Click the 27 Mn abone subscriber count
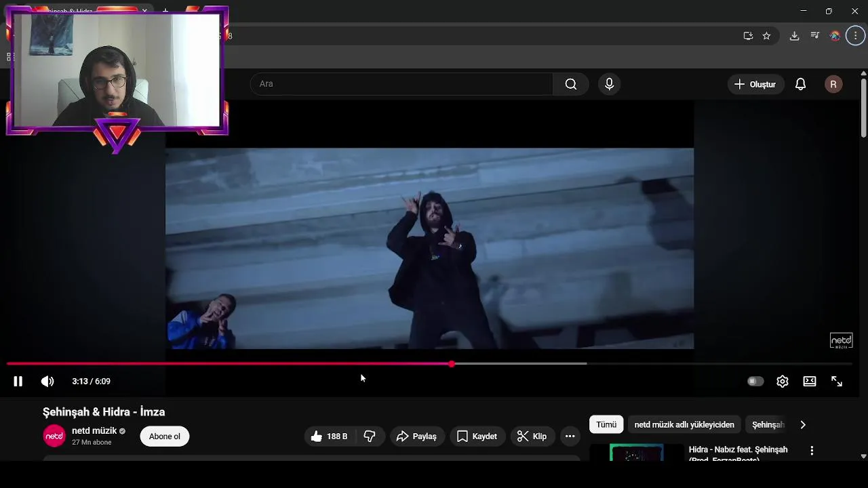 [92, 443]
